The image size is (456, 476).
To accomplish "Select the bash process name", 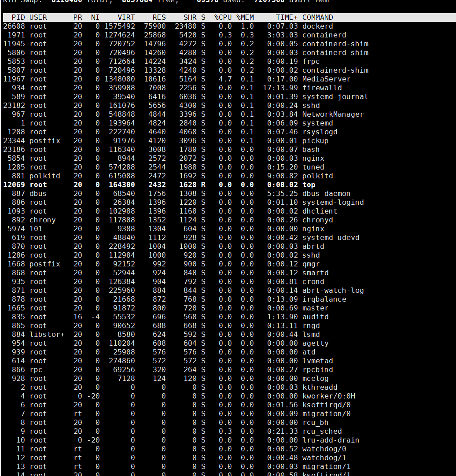I will click(x=311, y=150).
